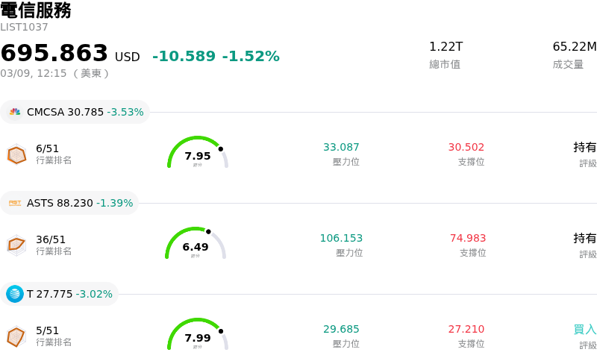This screenshot has width=597, height=364.
Task: Click the ASTS 6.49 score gauge
Action: 196,244
